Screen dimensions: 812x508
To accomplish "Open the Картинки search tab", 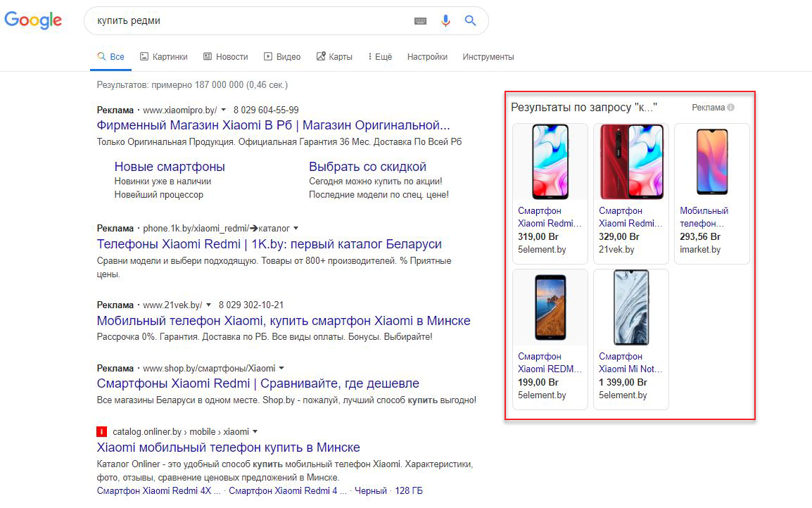I will coord(164,57).
